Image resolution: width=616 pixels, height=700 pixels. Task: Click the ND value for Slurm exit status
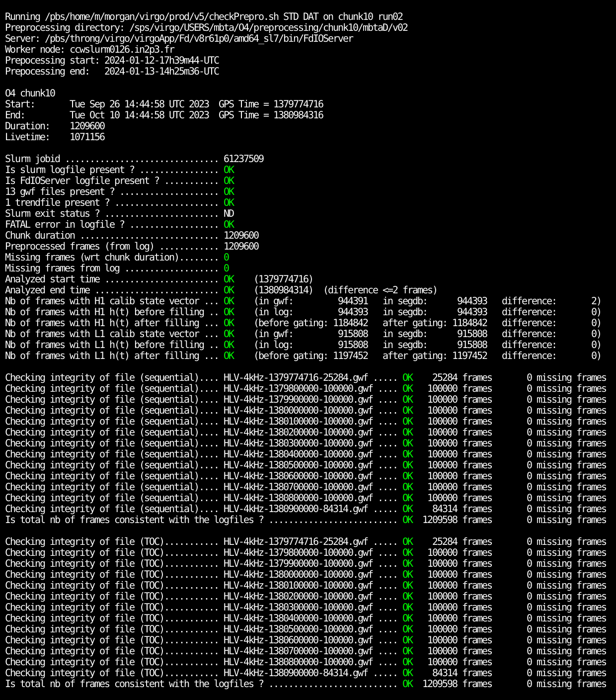coord(229,214)
